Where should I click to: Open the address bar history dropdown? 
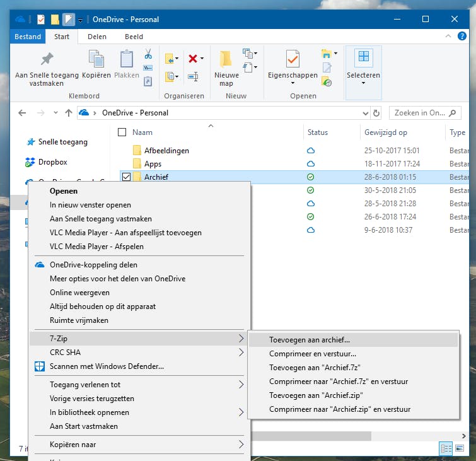366,114
